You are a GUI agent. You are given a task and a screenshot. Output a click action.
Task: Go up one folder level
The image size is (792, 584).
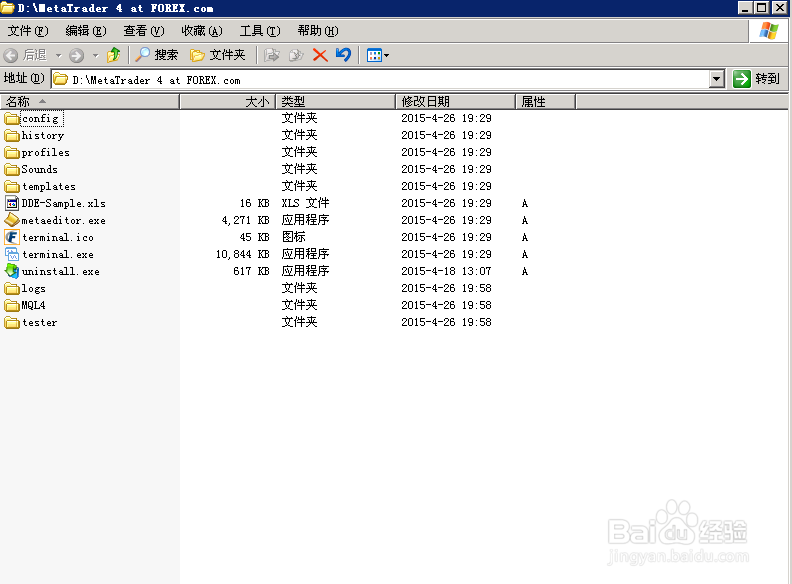[114, 55]
